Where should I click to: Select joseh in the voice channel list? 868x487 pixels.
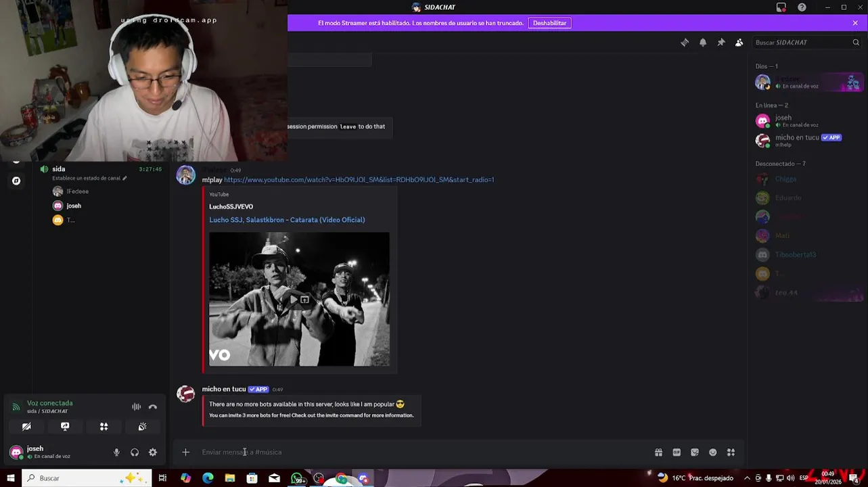[x=74, y=206]
